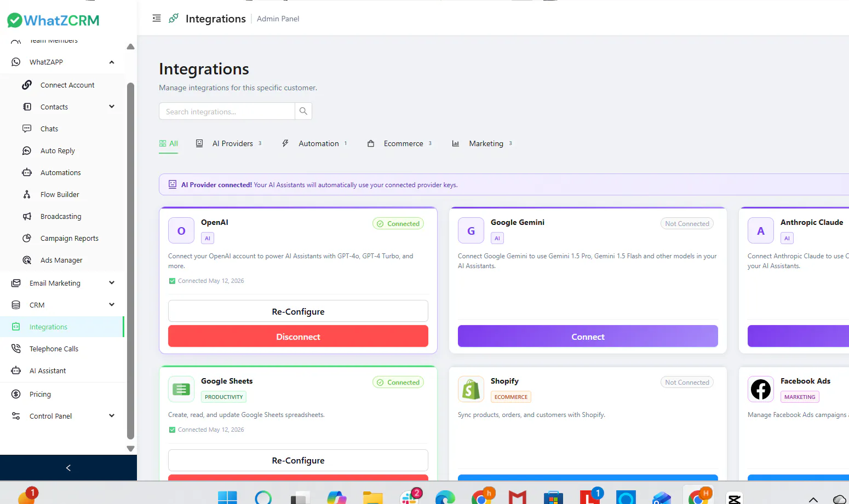Screen dimensions: 849x504
Task: Open Integrations in the sidebar
Action: pos(62,327)
